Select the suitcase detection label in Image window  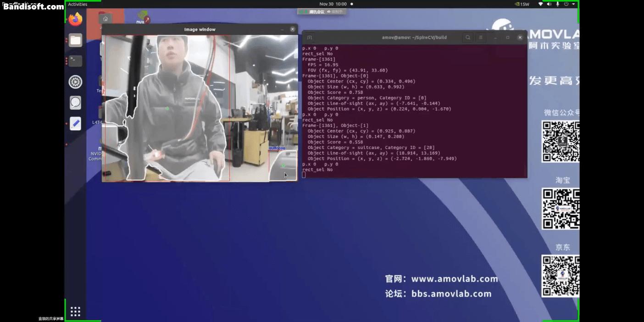278,148
